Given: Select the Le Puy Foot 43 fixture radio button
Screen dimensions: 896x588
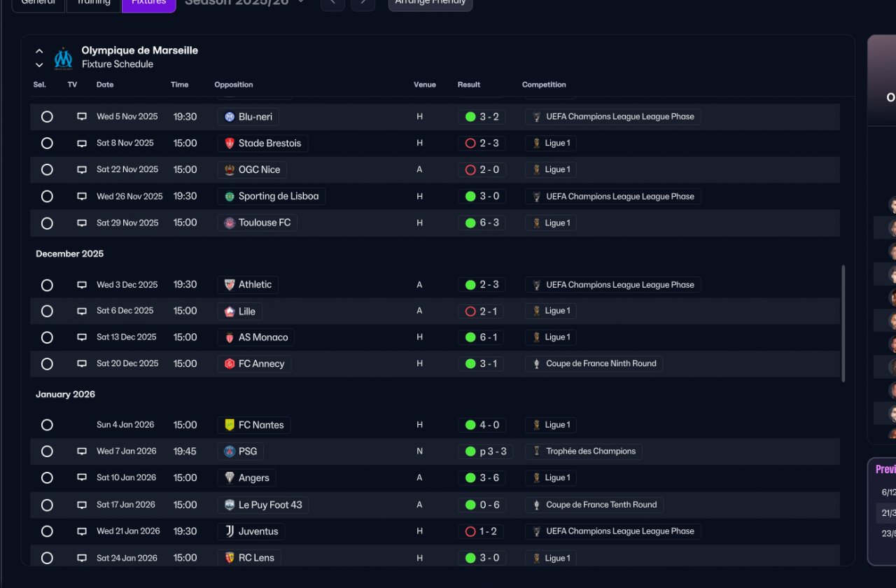Looking at the screenshot, I should pos(47,505).
